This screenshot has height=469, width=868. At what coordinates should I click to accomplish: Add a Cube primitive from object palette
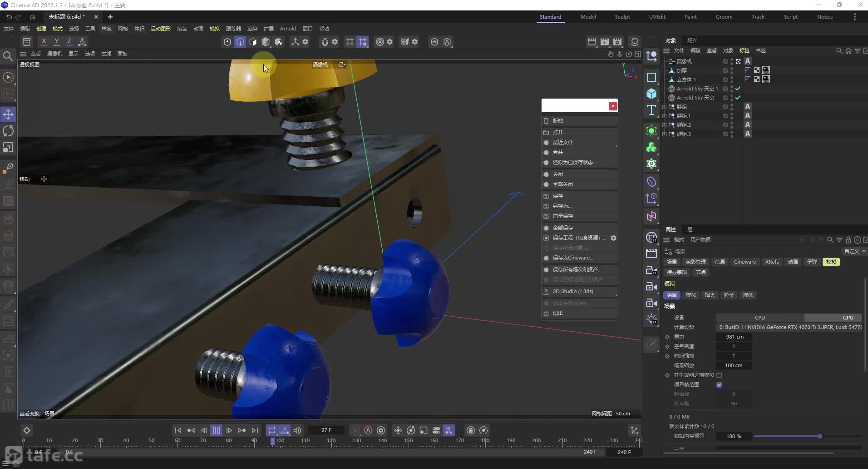click(651, 94)
